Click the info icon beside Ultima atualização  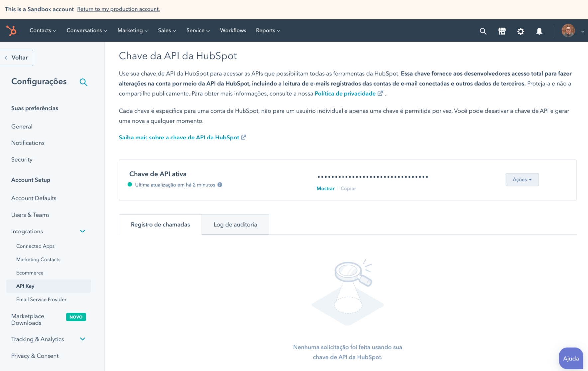(220, 185)
